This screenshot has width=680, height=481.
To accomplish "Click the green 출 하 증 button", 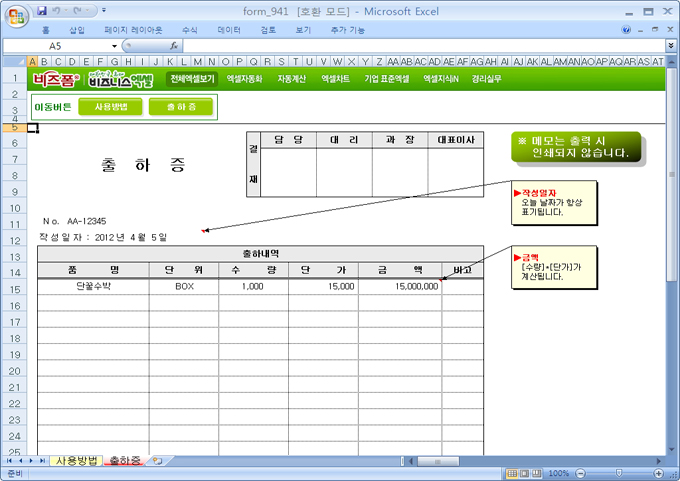I will pyautogui.click(x=181, y=106).
